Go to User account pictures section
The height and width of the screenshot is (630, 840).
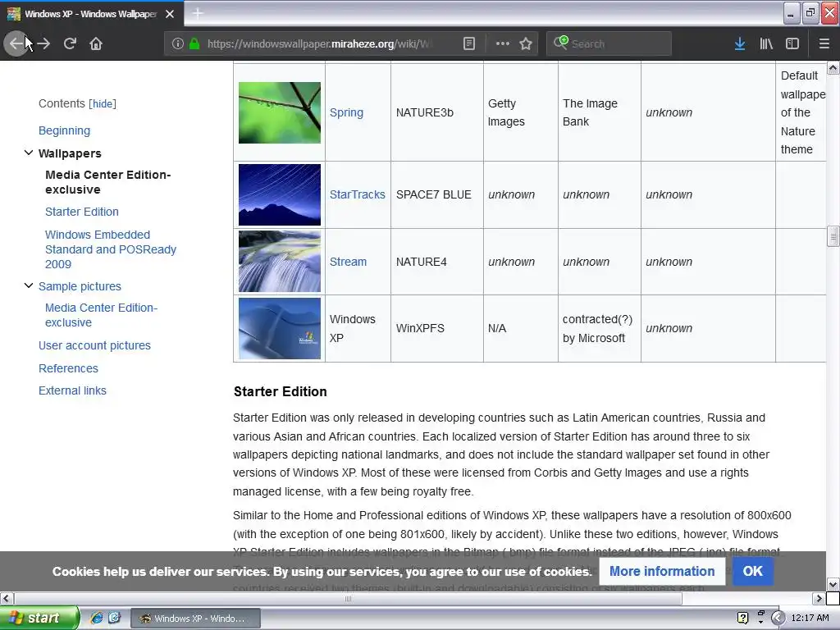pos(94,345)
